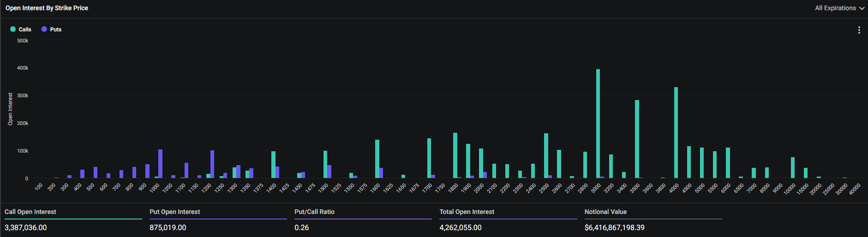The width and height of the screenshot is (868, 237).
Task: Open the All Expirations dropdown
Action: [839, 8]
